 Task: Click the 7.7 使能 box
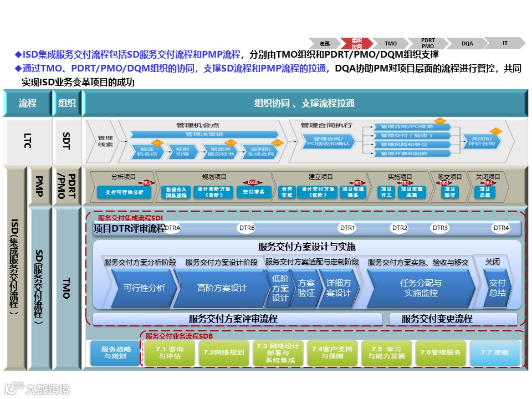pos(495,353)
